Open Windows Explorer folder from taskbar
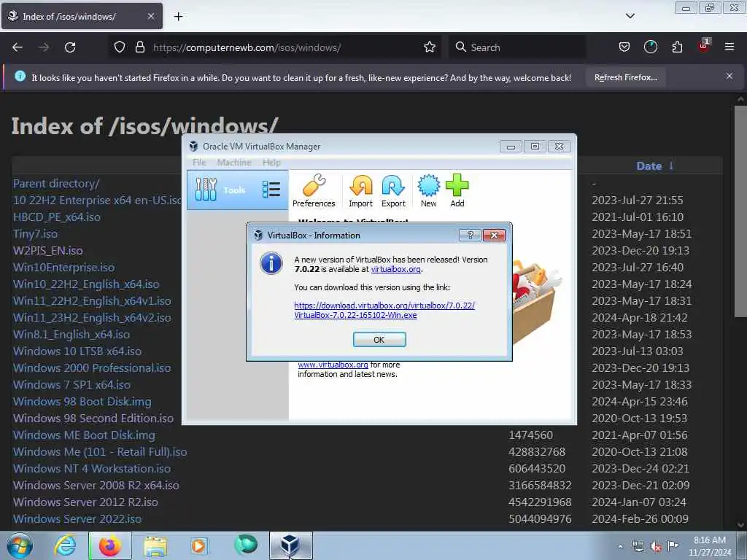The height and width of the screenshot is (560, 747). [155, 545]
